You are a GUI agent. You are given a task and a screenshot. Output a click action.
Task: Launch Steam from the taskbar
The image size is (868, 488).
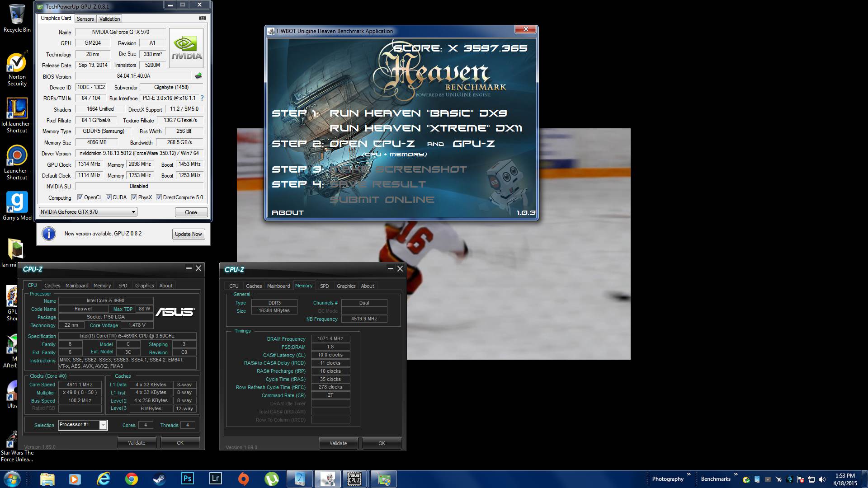coord(160,479)
